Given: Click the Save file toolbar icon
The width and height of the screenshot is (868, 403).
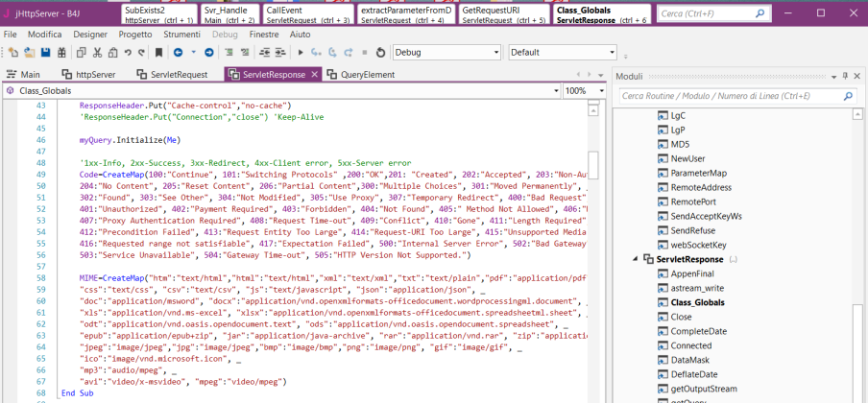Looking at the screenshot, I should pos(43,52).
